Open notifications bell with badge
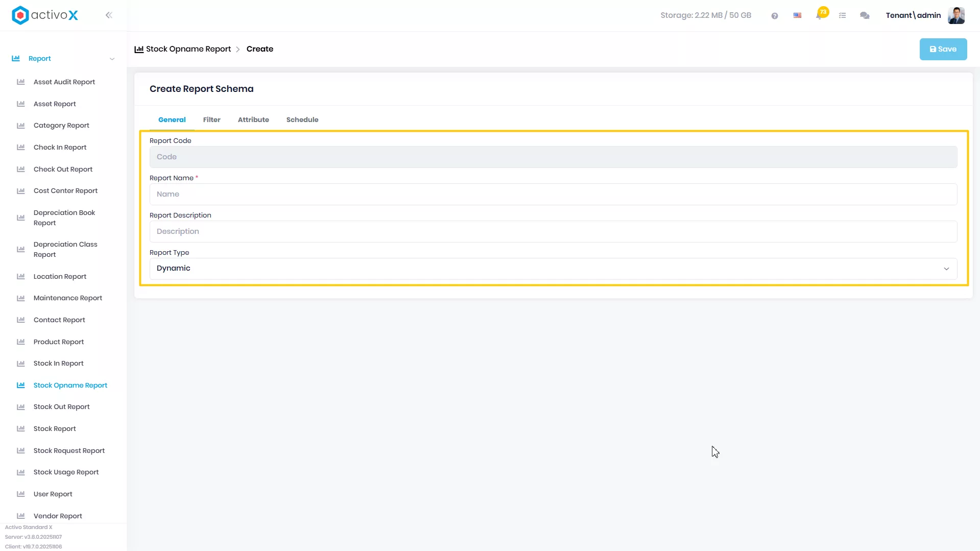The width and height of the screenshot is (980, 551). tap(821, 14)
